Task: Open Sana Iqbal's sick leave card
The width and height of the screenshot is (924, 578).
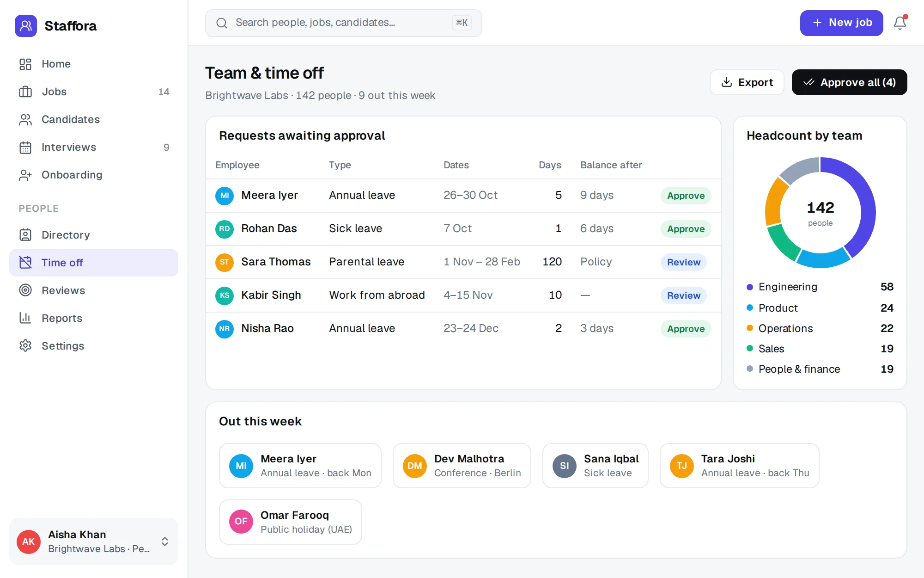Action: click(x=595, y=466)
